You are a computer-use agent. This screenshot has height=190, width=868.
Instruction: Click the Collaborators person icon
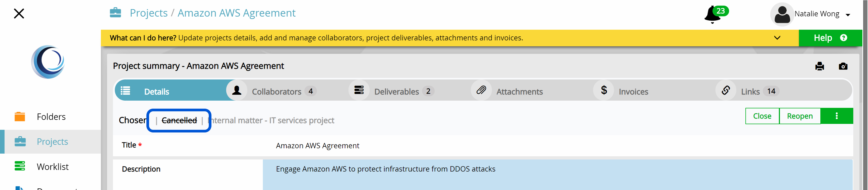click(237, 90)
